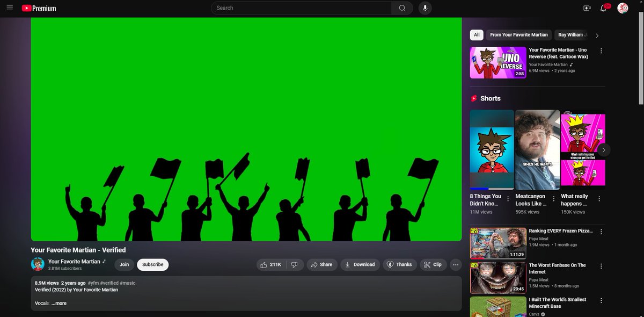Click the Thanks button
This screenshot has height=317, width=644.
pos(399,264)
